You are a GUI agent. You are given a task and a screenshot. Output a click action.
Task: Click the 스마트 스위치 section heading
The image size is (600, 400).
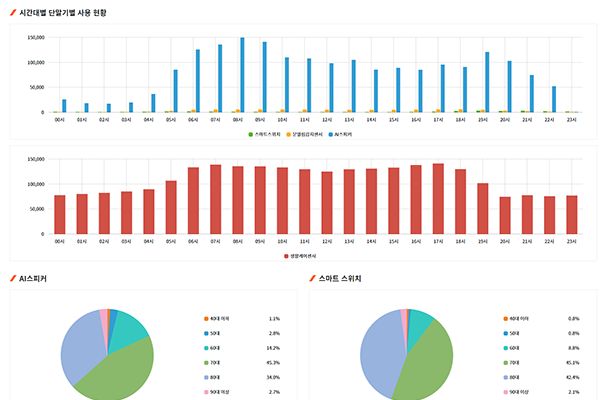click(340, 279)
